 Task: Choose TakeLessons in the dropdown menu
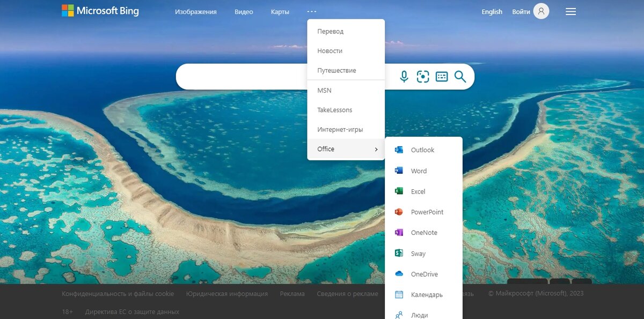pos(346,110)
